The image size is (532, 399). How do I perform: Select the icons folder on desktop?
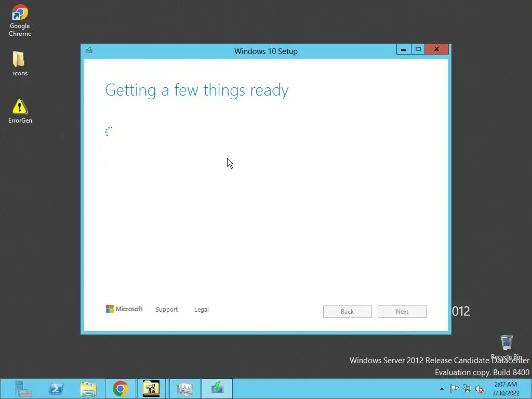(20, 64)
